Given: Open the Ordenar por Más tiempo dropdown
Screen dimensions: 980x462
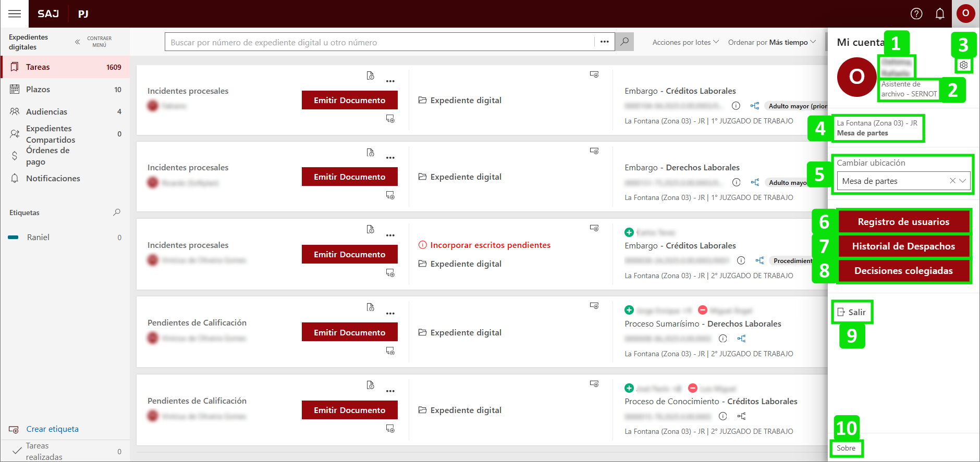Looking at the screenshot, I should (x=771, y=42).
